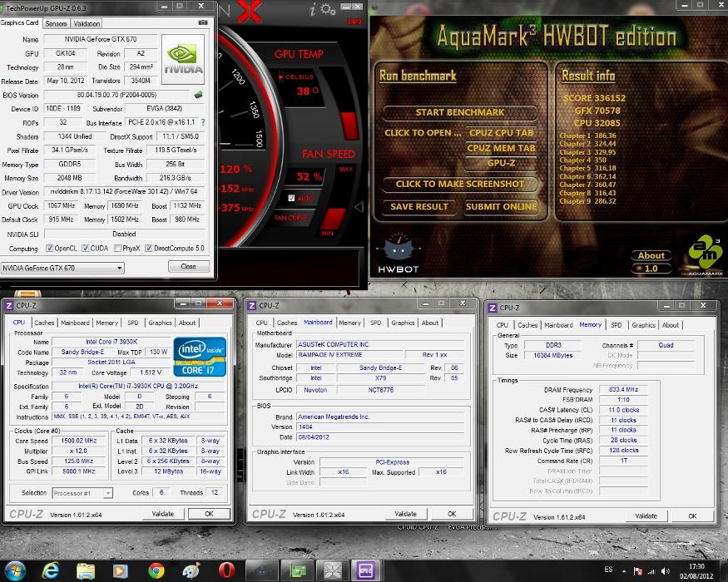
Task: Click the FAN CURVE button
Action: (291, 218)
